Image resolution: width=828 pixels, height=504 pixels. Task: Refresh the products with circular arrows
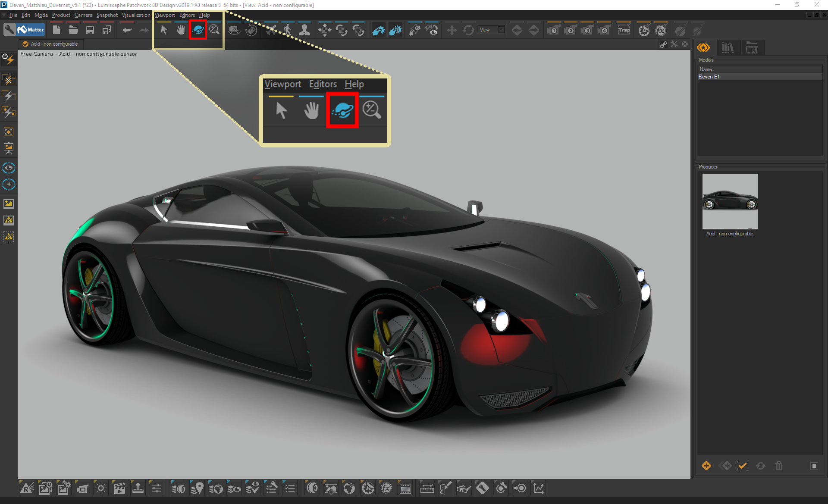[761, 466]
